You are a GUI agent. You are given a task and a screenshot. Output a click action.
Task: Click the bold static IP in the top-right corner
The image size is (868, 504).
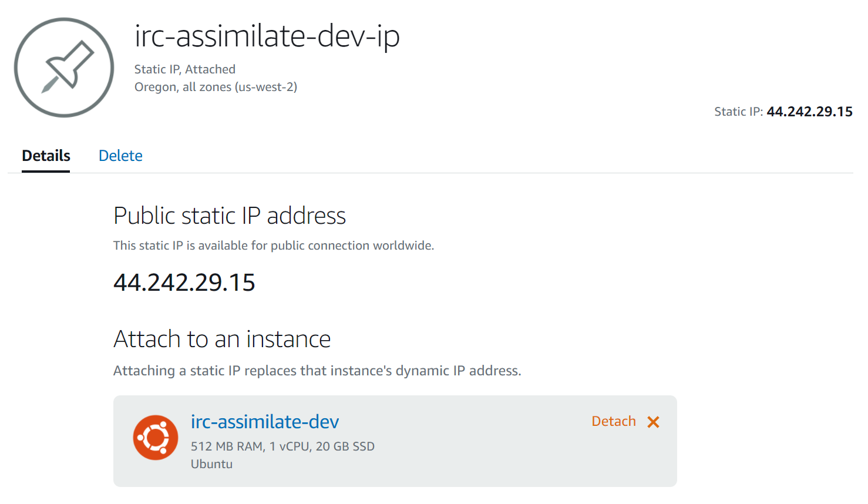809,112
